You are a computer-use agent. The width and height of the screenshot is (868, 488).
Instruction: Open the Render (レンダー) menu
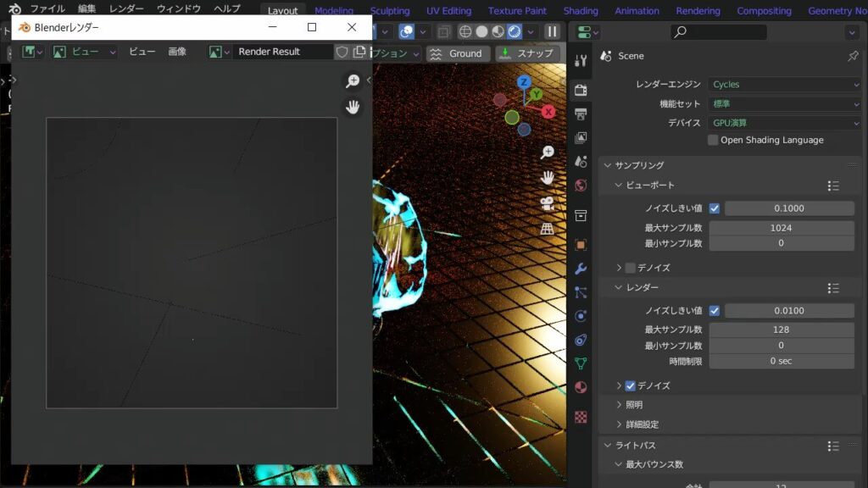point(126,8)
